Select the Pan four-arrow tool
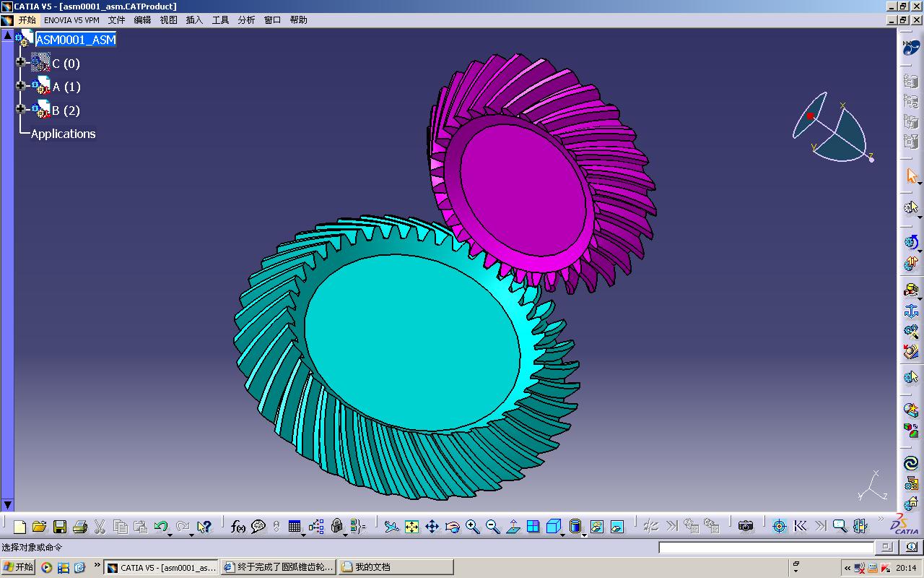Image resolution: width=924 pixels, height=578 pixels. click(432, 527)
